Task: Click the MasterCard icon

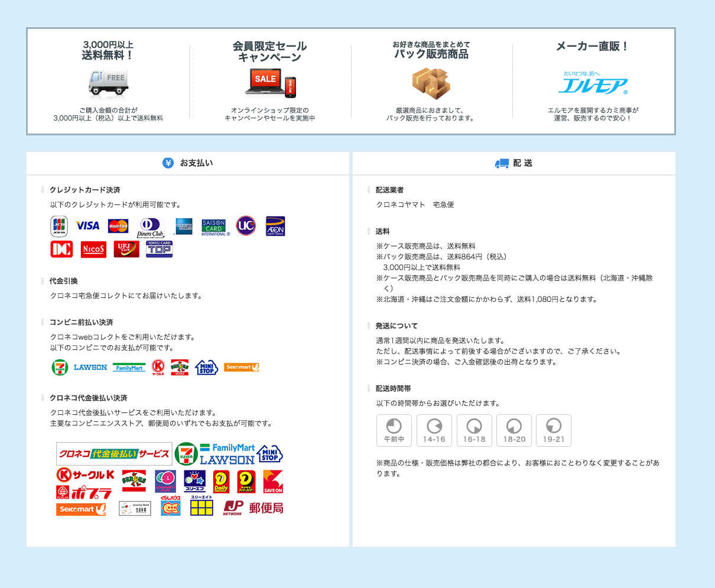Action: [x=120, y=226]
